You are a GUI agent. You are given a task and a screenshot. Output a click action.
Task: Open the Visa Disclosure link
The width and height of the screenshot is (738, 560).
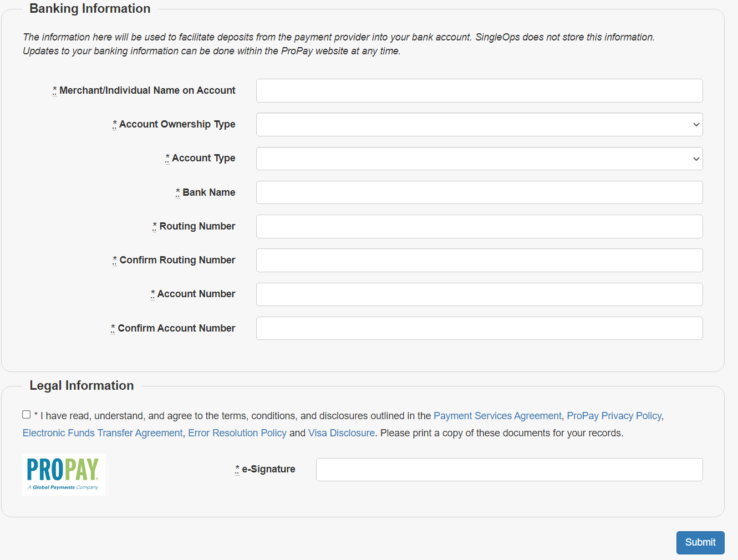(342, 433)
